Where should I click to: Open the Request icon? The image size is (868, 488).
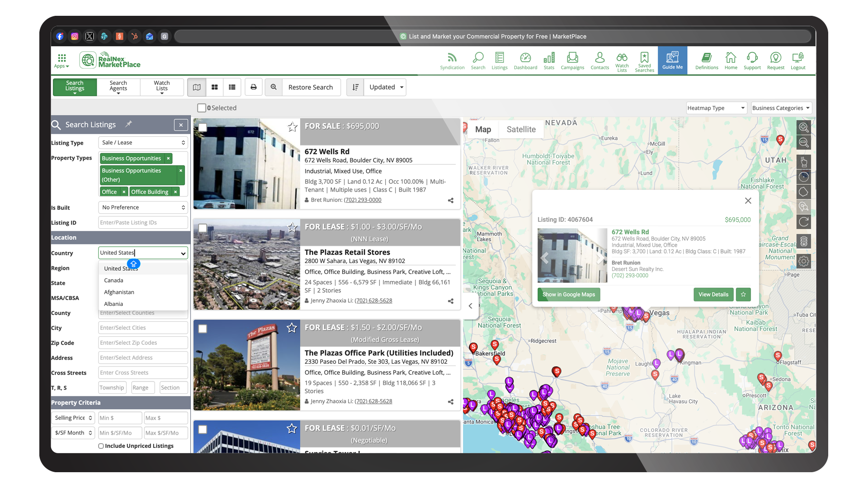point(776,61)
